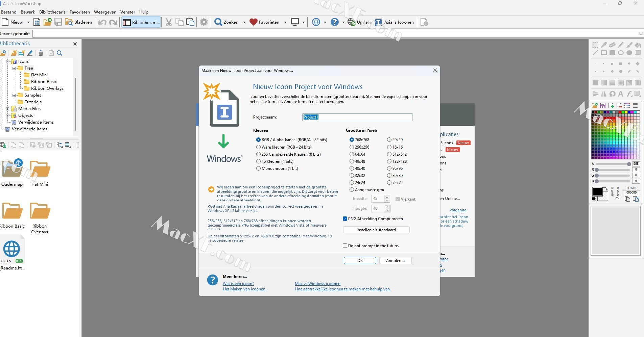Open the Nieuw dropdown arrow
The image size is (644, 337).
28,22
